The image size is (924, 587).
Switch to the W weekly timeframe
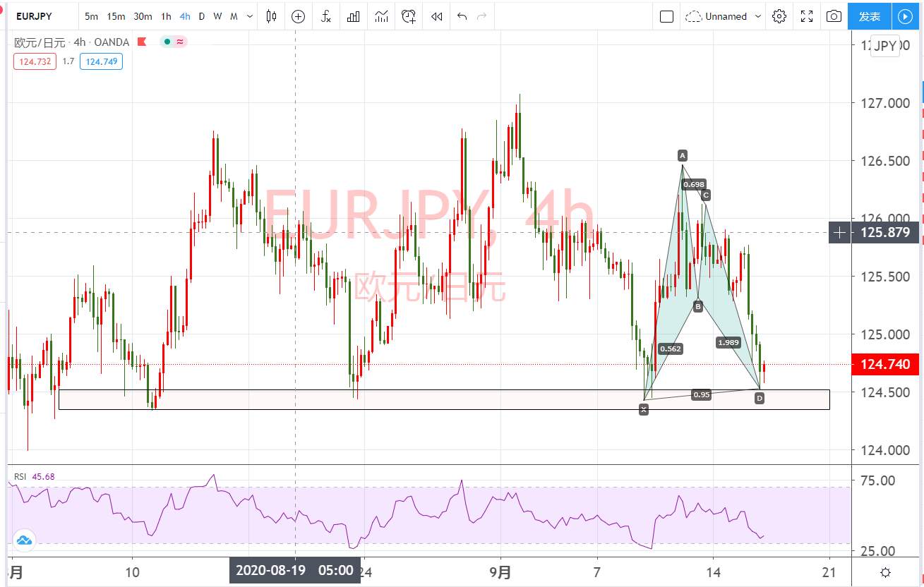pos(217,16)
